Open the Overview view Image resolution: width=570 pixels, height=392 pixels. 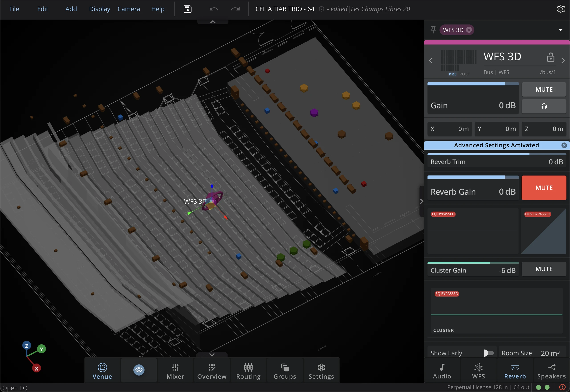[212, 371]
